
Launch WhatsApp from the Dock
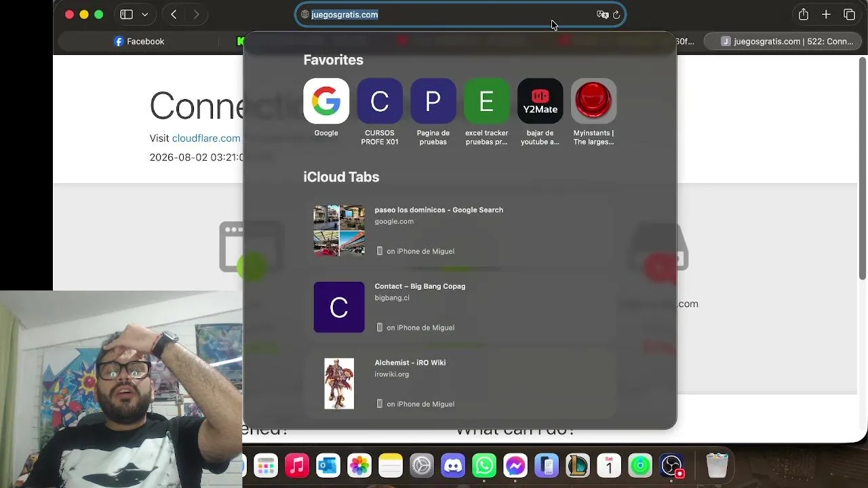click(484, 466)
